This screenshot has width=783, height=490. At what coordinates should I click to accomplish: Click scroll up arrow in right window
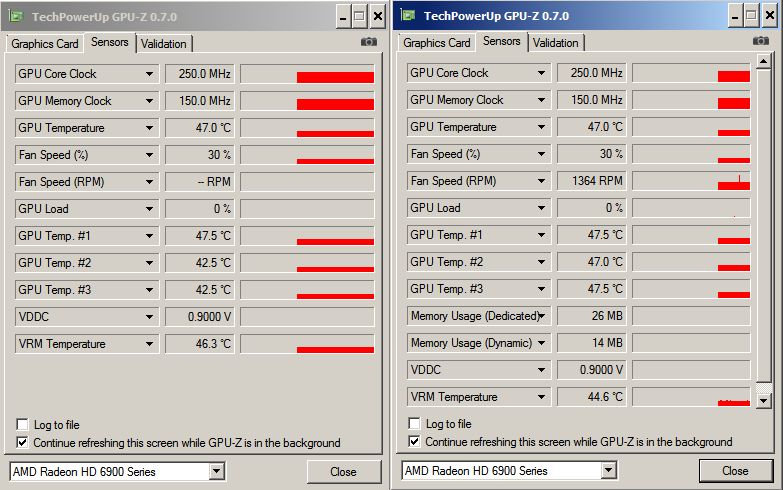tap(764, 62)
